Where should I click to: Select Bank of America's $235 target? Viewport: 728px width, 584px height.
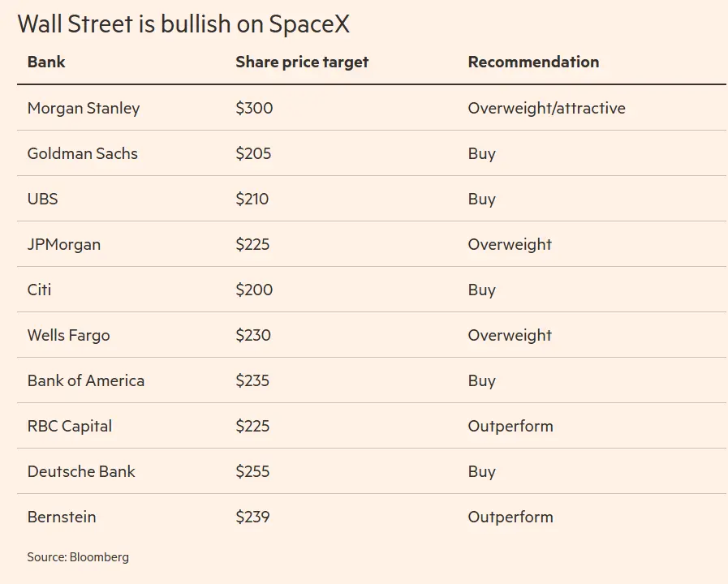point(252,380)
